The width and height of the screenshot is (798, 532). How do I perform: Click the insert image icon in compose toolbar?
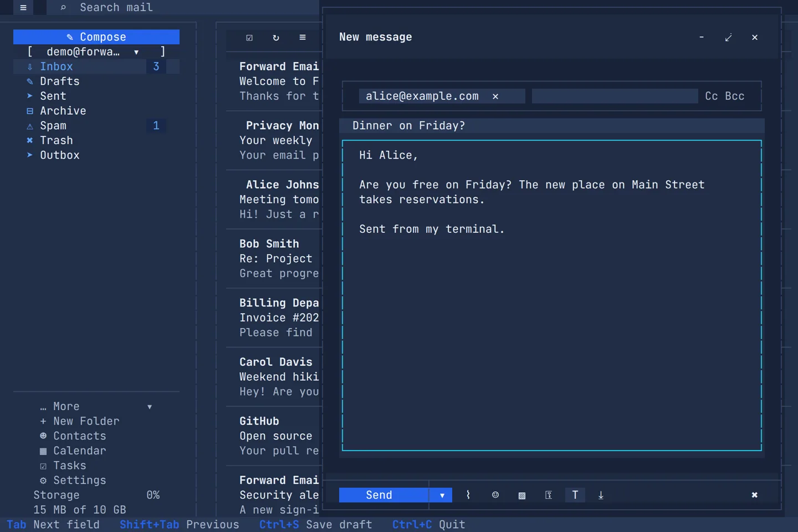pyautogui.click(x=521, y=495)
